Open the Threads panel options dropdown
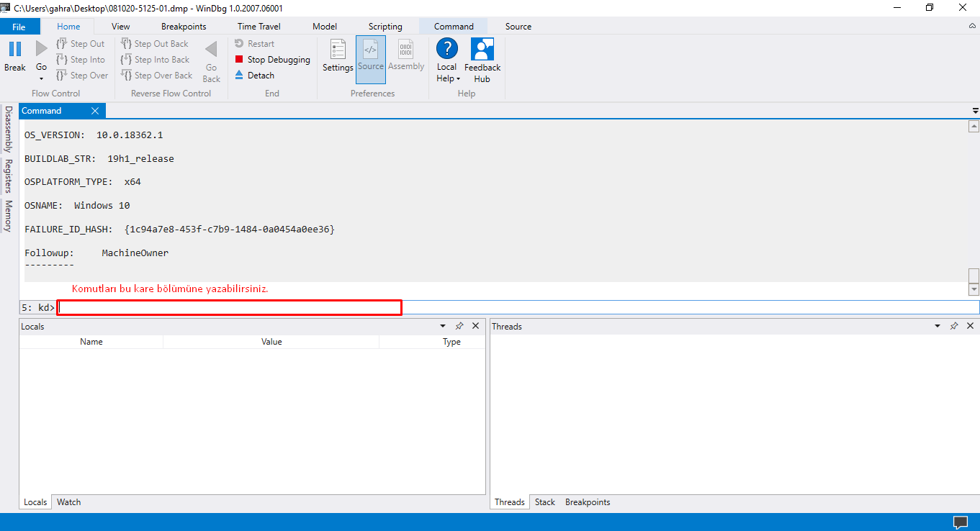The width and height of the screenshot is (980, 531). (937, 326)
